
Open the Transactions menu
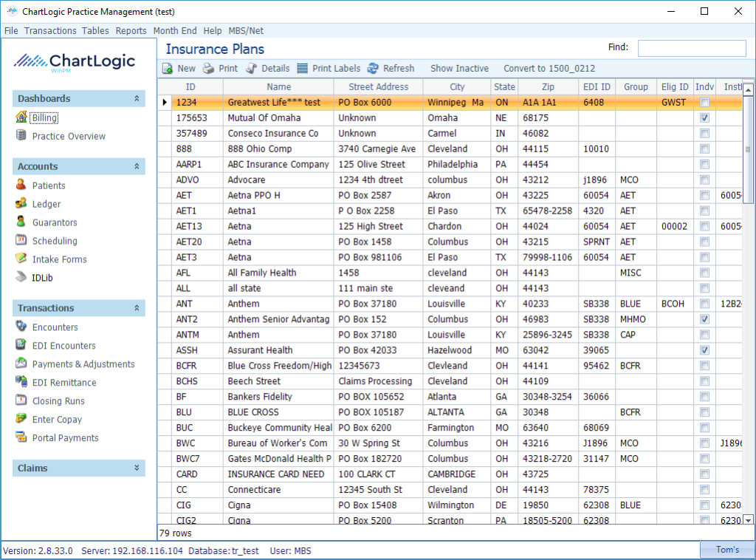point(49,31)
